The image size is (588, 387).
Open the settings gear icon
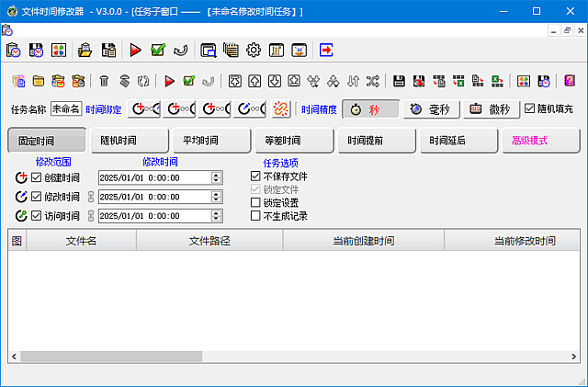click(x=253, y=51)
